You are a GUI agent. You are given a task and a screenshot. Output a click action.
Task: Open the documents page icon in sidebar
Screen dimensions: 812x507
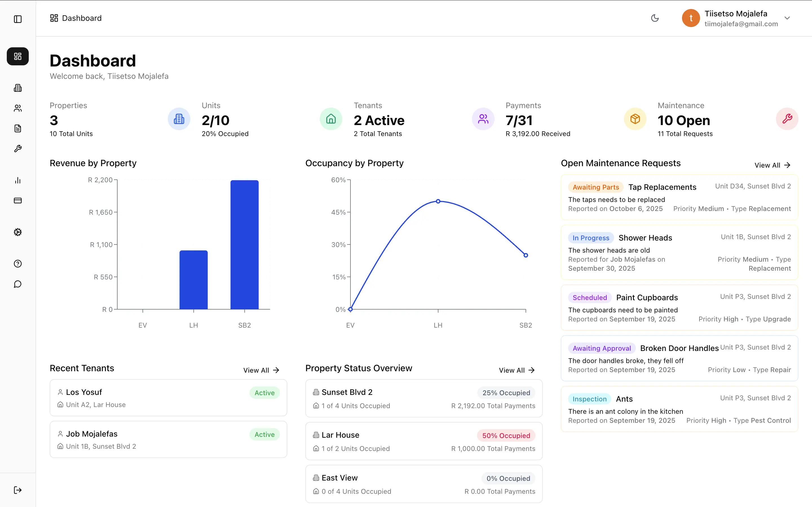pos(18,128)
